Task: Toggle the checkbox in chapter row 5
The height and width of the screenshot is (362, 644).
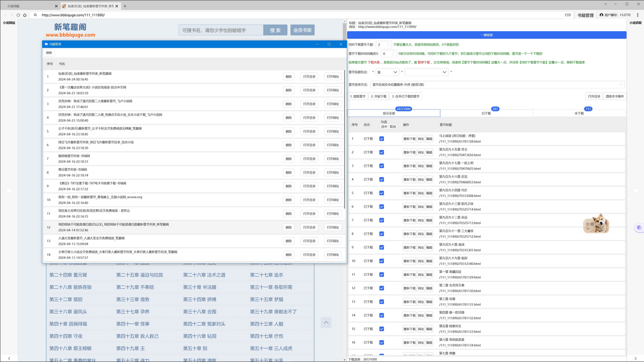Action: click(381, 193)
